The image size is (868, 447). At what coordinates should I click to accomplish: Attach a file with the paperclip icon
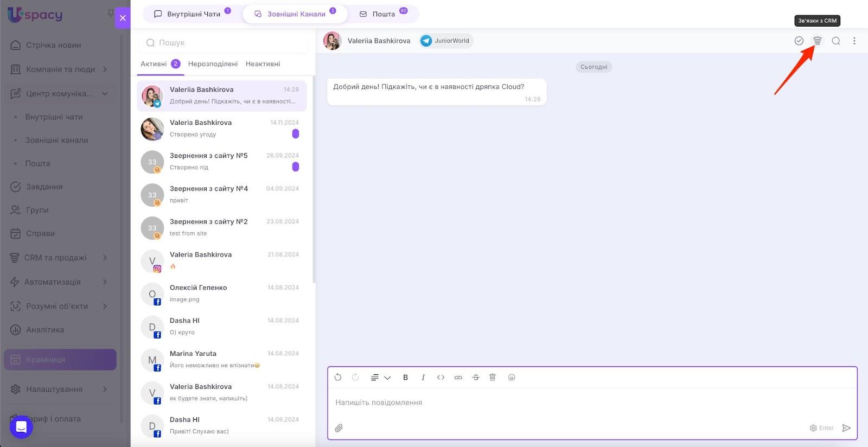click(339, 428)
